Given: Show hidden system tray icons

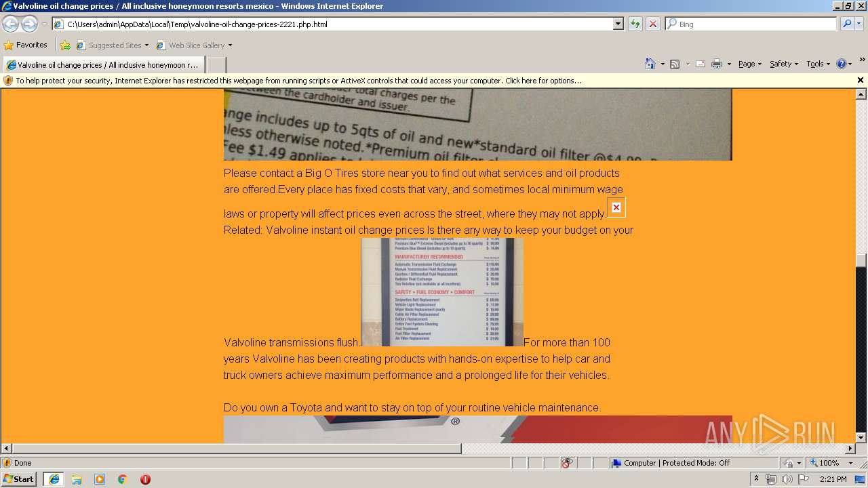Looking at the screenshot, I should click(x=756, y=479).
